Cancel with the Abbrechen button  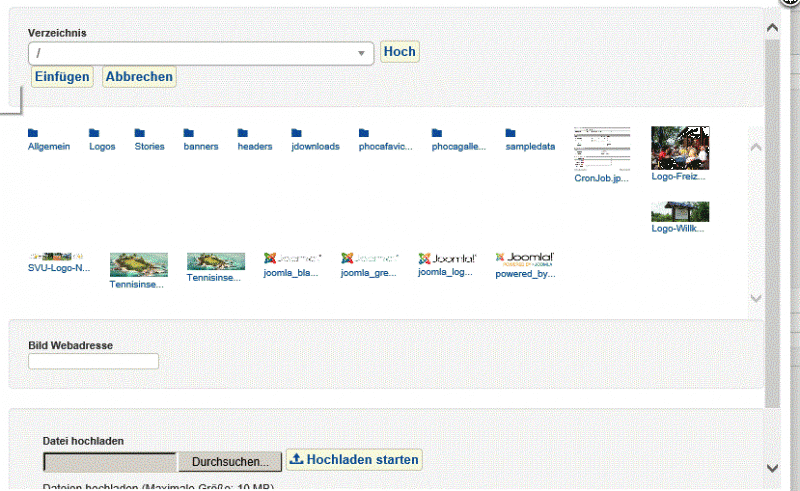[x=139, y=77]
